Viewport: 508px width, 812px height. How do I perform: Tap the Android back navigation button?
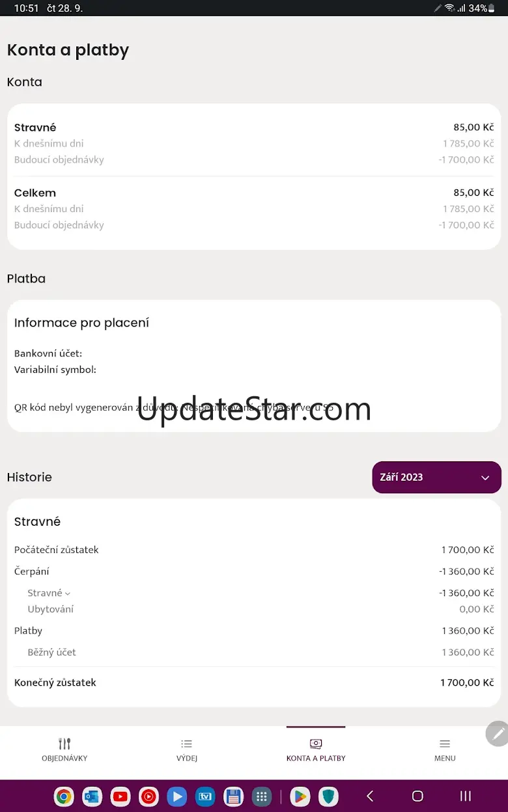tap(370, 796)
